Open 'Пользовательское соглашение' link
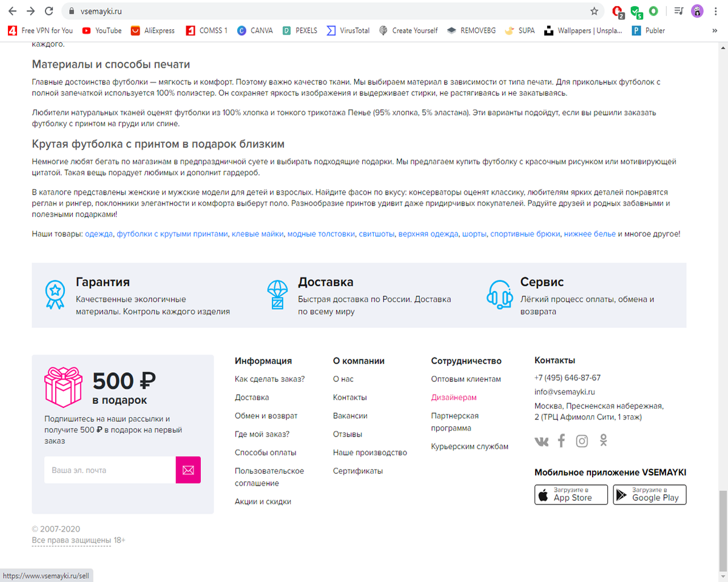Screen dimensions: 728x582 [x=269, y=477]
